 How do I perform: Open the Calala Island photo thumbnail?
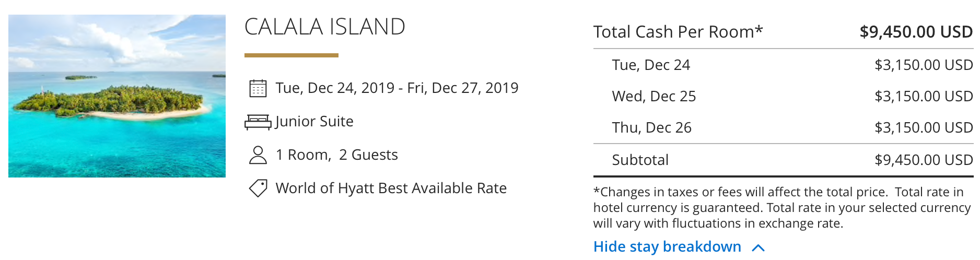[117, 96]
